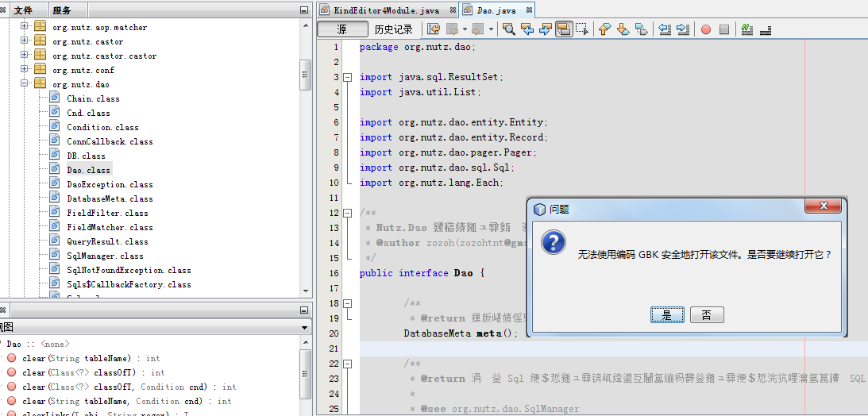Open the 文件 files tab
This screenshot has height=416, width=868.
point(23,10)
